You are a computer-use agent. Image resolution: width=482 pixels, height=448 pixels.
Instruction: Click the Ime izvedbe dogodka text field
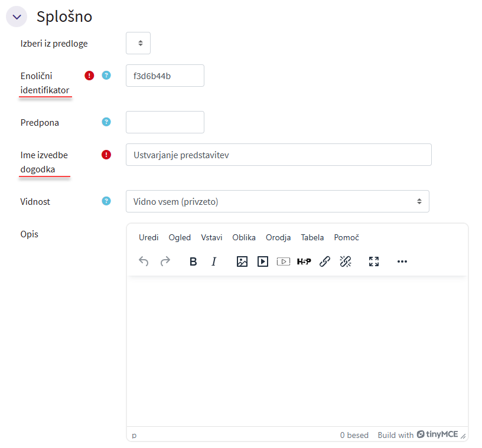tap(278, 155)
